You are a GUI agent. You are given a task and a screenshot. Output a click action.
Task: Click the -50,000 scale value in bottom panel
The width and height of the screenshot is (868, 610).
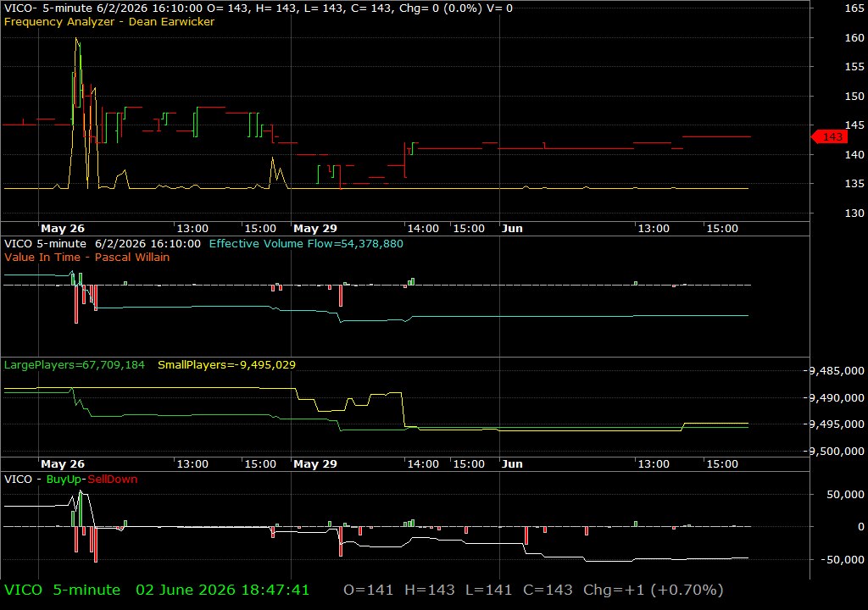(x=842, y=560)
